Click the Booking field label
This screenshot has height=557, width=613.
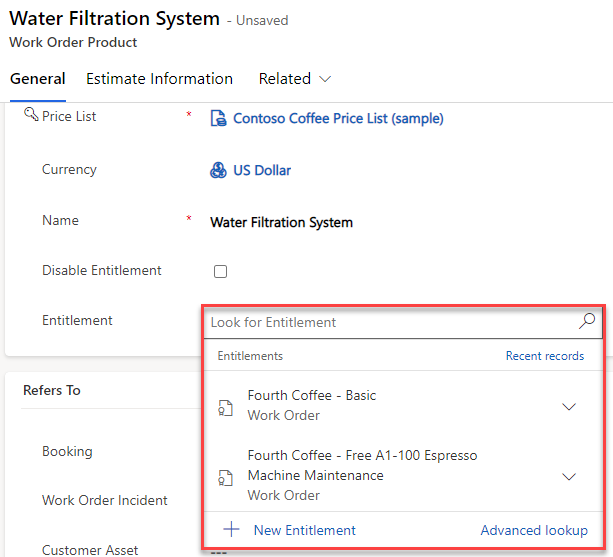(x=67, y=451)
